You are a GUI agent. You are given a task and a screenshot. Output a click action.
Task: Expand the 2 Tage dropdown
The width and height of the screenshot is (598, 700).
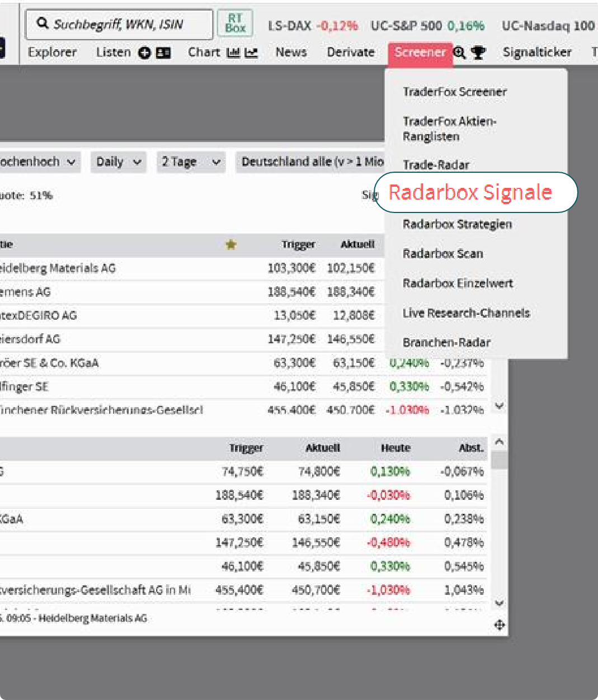pos(191,162)
